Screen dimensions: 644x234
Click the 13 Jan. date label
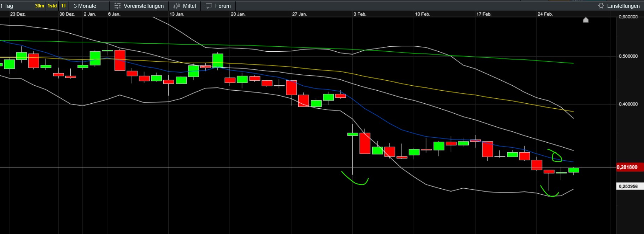[x=177, y=14]
